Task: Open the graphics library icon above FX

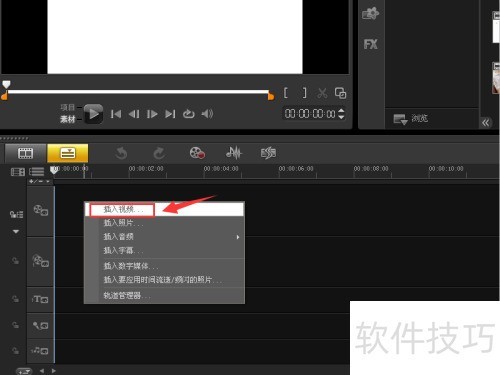Action: coord(370,13)
